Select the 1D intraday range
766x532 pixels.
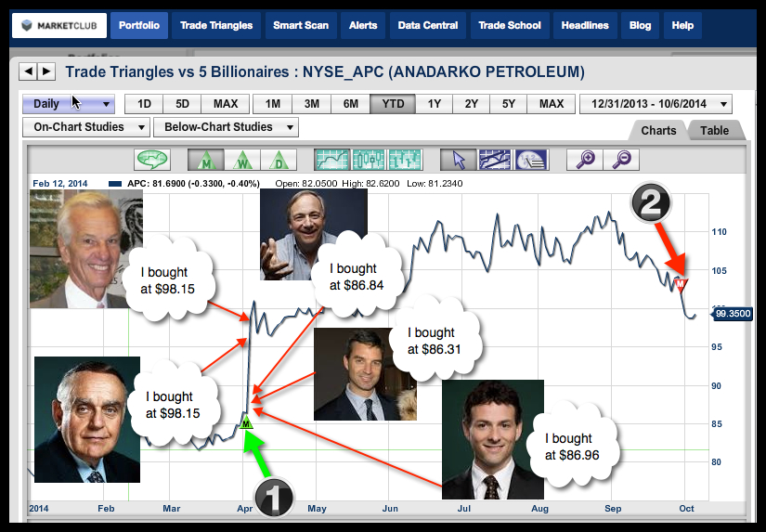point(144,104)
